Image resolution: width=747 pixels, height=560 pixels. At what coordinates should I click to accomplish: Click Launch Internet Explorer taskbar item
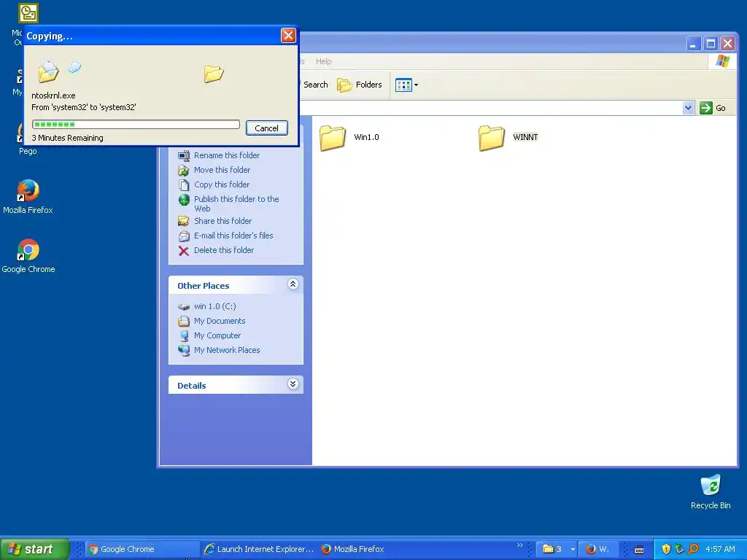(x=258, y=549)
